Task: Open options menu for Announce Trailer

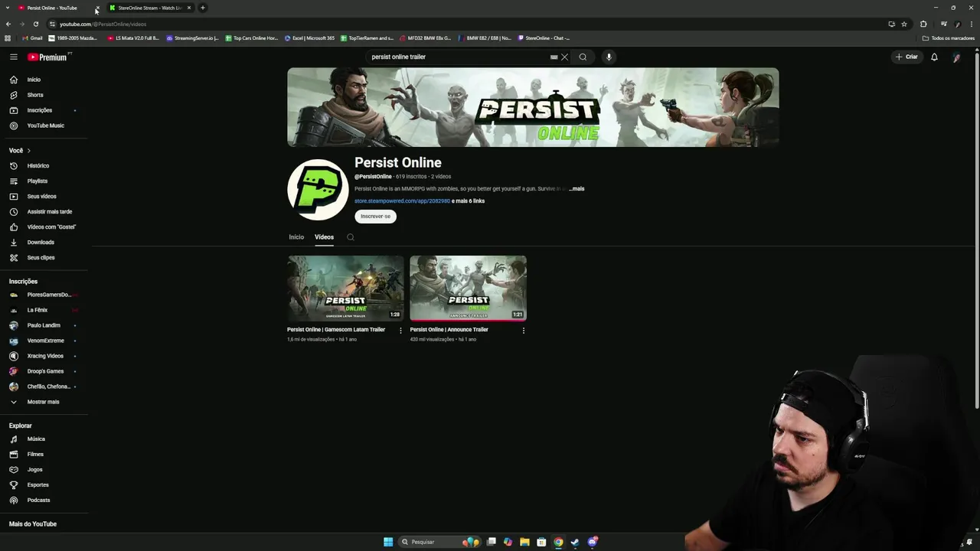Action: pyautogui.click(x=524, y=331)
